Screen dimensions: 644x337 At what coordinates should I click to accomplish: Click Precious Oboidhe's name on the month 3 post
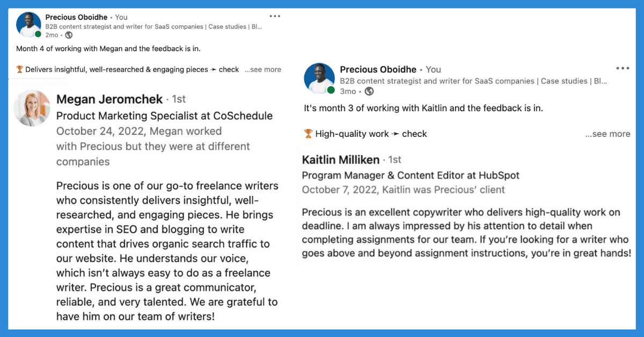pos(378,69)
